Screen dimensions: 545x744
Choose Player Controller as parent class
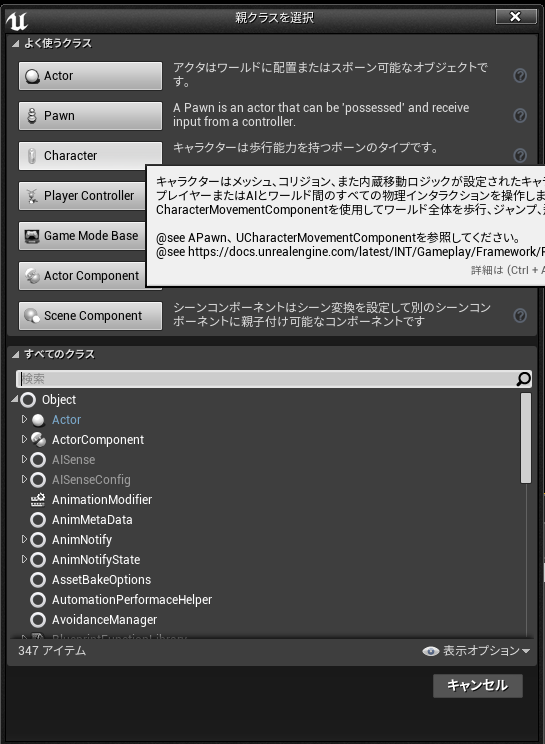point(83,195)
